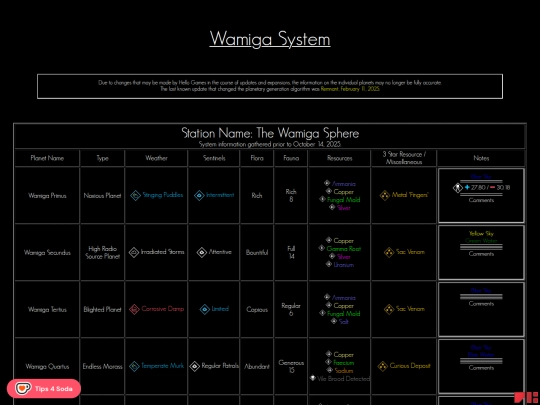Screen dimensions: 540x405
Task: Click the Stinging Puddles weather icon
Action: point(135,195)
